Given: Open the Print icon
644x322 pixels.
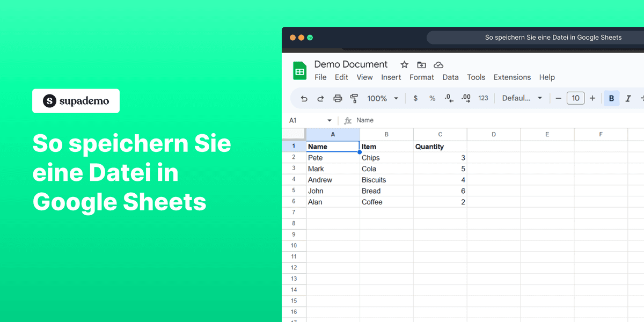Looking at the screenshot, I should tap(337, 98).
